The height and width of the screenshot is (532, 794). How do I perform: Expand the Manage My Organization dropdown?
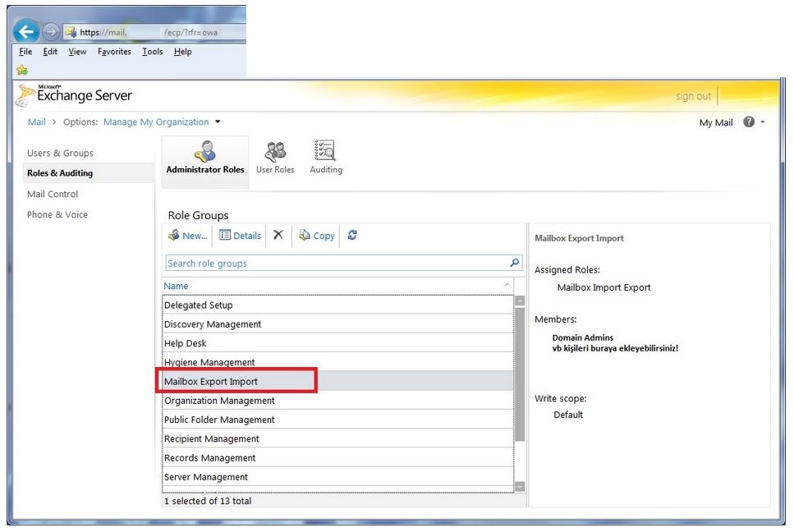pos(218,122)
